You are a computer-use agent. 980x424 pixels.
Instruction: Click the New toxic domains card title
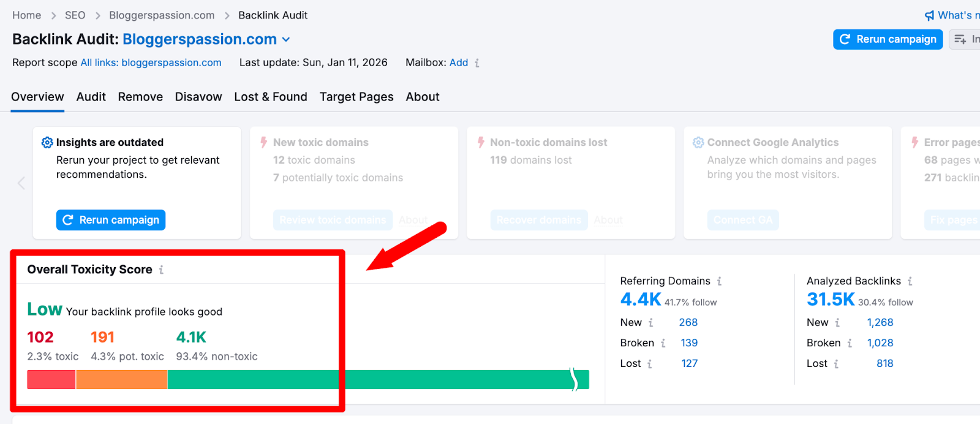[321, 142]
